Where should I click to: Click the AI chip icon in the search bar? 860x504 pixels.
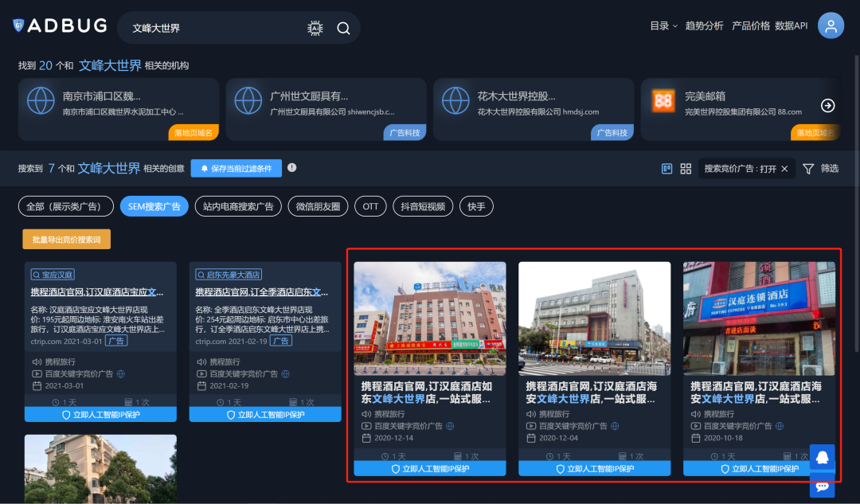(x=315, y=28)
